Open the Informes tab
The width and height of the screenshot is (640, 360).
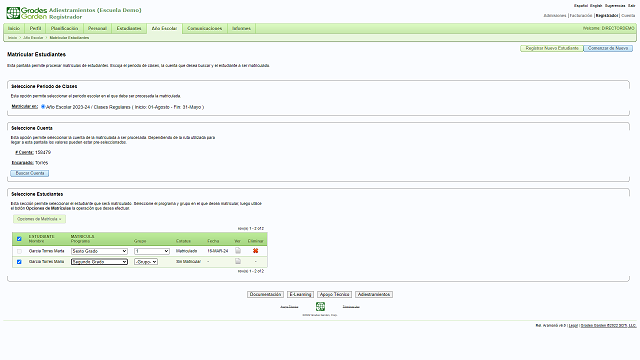242,28
